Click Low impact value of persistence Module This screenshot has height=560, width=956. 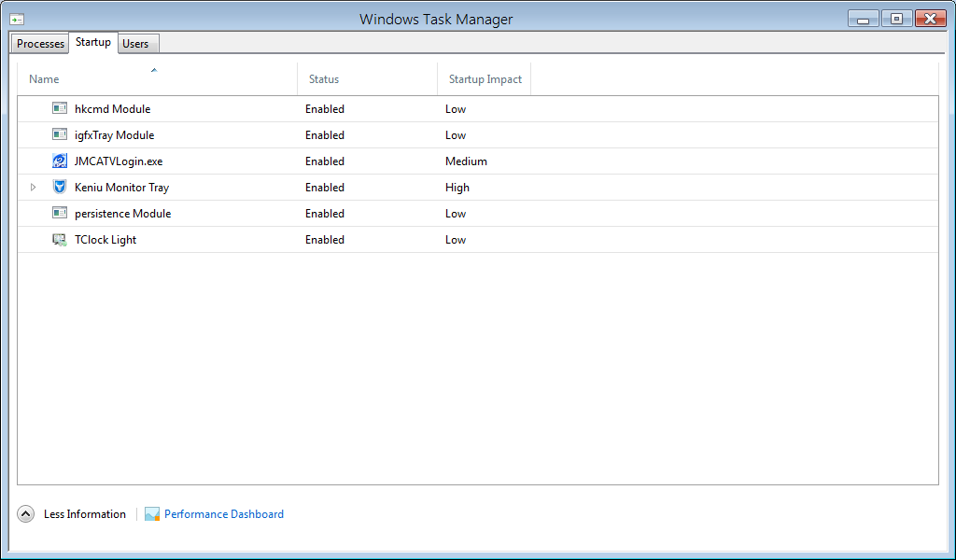click(x=456, y=214)
